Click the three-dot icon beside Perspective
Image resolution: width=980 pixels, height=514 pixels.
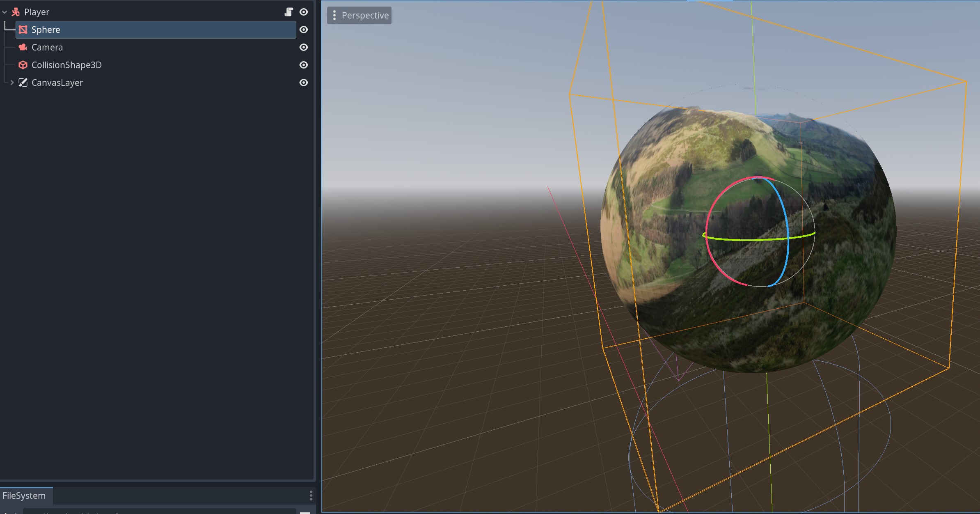pos(334,15)
